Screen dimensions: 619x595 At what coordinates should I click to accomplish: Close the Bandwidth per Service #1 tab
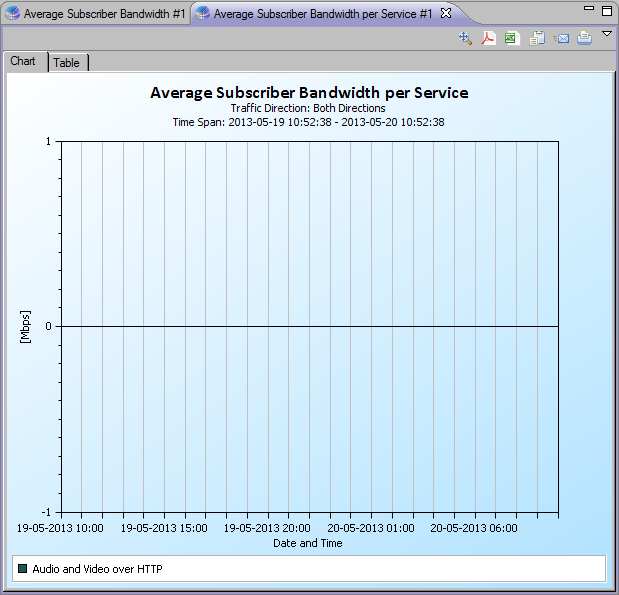tap(446, 13)
